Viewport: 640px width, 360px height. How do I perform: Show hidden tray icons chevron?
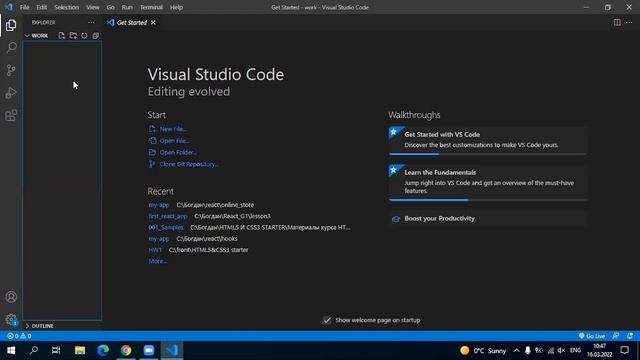tap(516, 350)
